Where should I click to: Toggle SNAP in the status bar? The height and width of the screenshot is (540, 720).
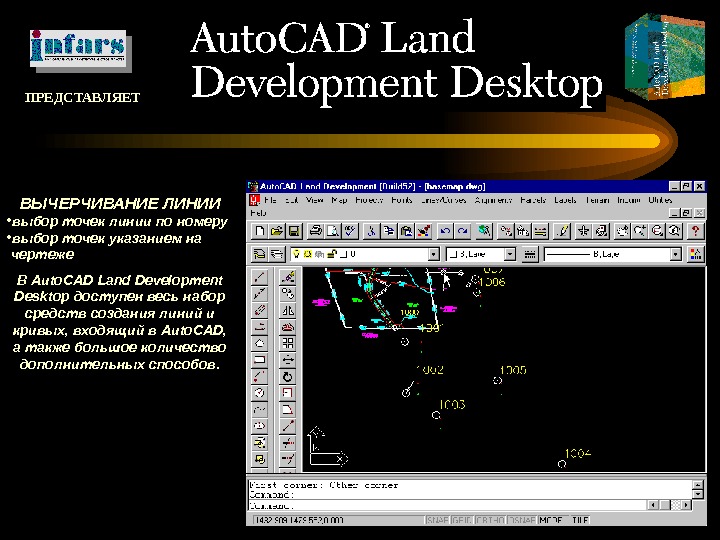[x=437, y=520]
